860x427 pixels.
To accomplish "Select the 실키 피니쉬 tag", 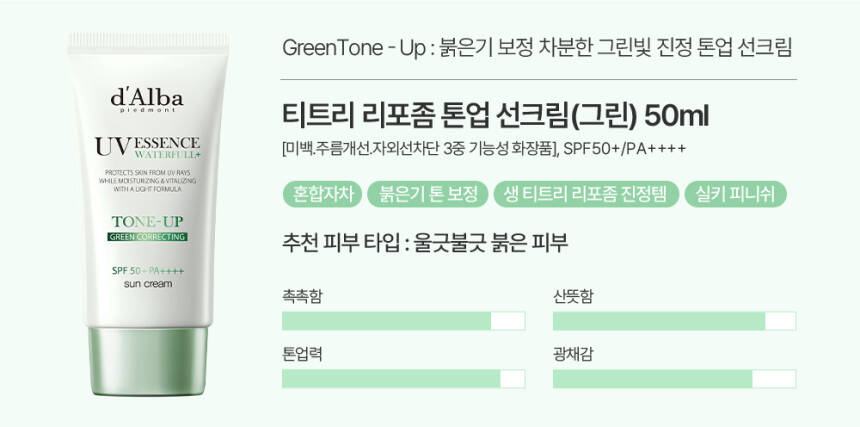I will point(735,195).
